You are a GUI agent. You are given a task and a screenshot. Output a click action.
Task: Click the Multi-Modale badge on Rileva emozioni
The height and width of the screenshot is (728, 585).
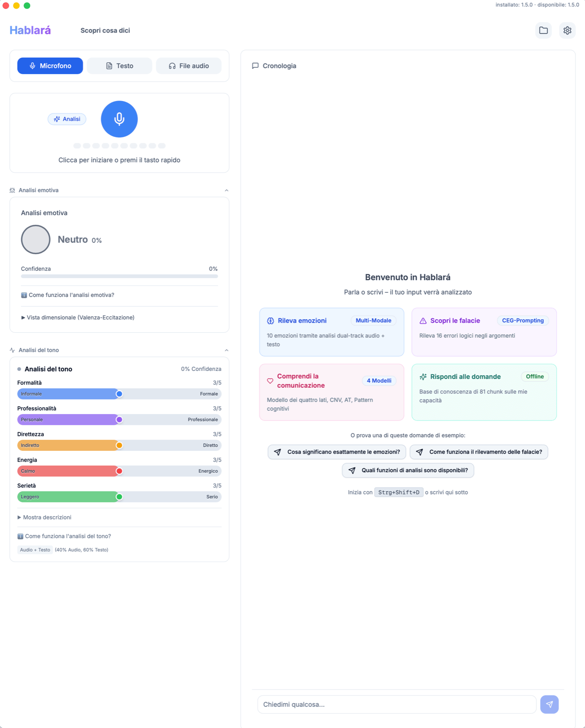tap(373, 320)
